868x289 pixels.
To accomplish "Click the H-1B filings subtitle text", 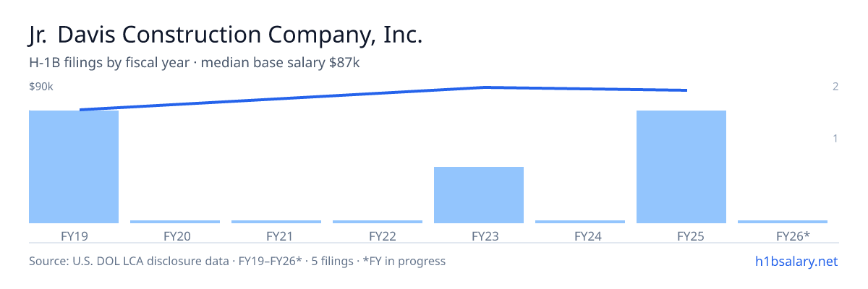I will [195, 63].
